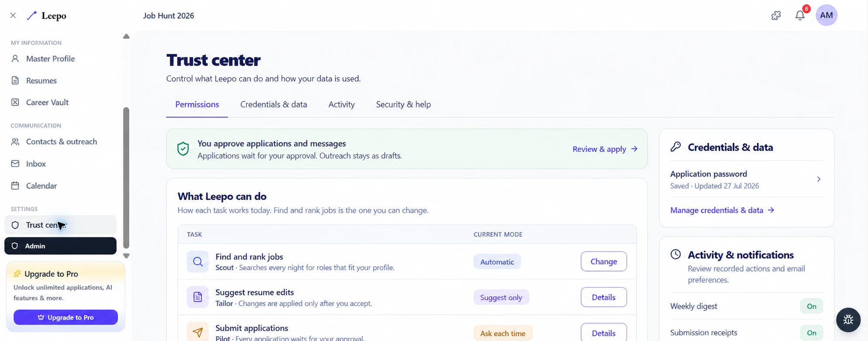Click the What Leepo can do heading
Image resolution: width=868 pixels, height=341 pixels.
(x=222, y=196)
